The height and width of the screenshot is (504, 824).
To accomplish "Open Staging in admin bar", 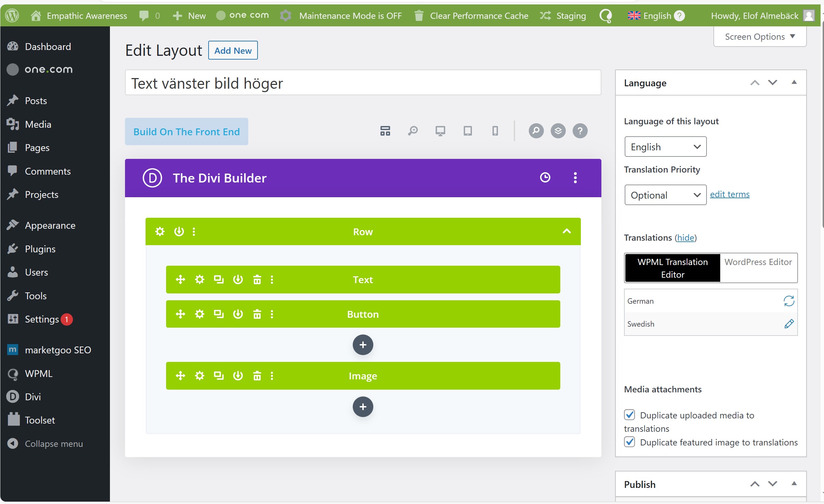I will coord(563,15).
